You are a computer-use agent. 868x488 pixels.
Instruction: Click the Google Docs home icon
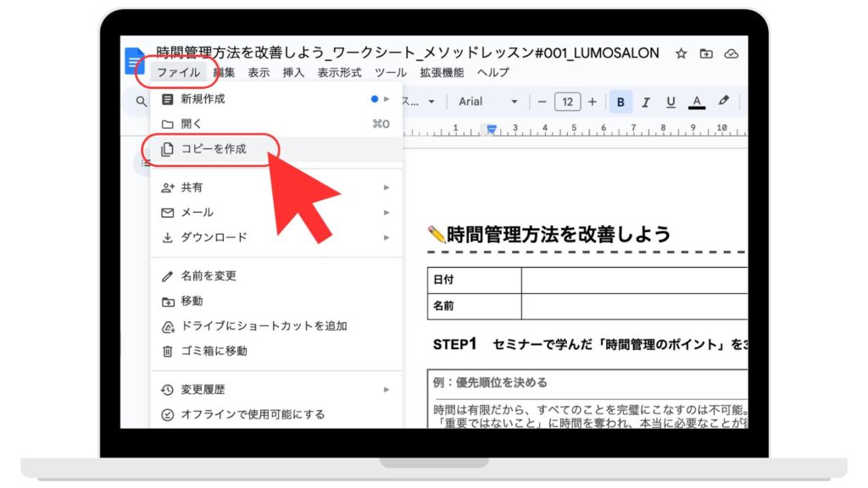(134, 61)
